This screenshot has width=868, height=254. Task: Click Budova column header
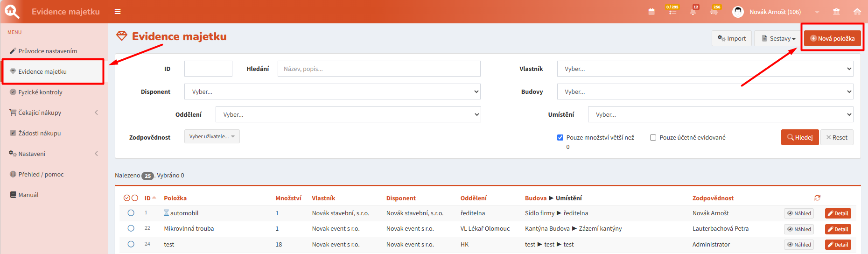(536, 198)
